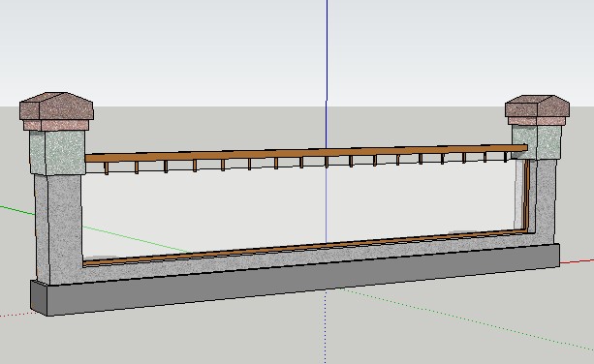This screenshot has height=364, width=594.
Task: Select the vertical wooden strip beside right pillar
Action: point(526,195)
